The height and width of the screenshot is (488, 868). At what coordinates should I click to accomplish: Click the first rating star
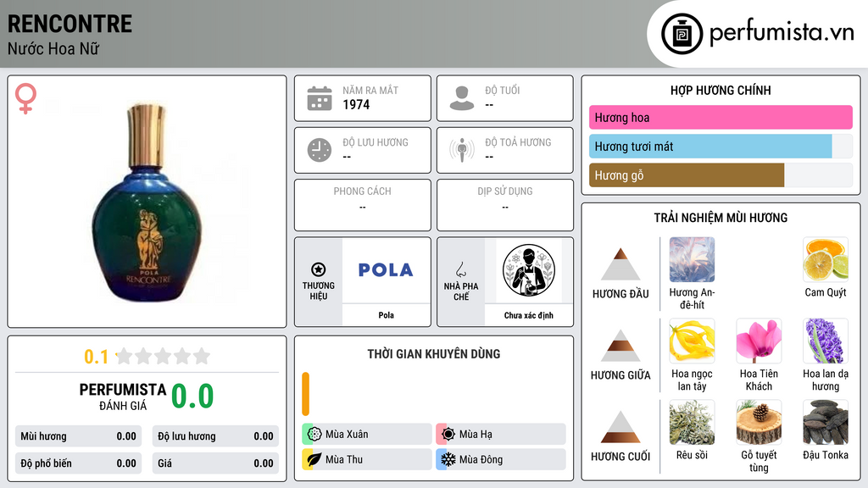click(124, 356)
